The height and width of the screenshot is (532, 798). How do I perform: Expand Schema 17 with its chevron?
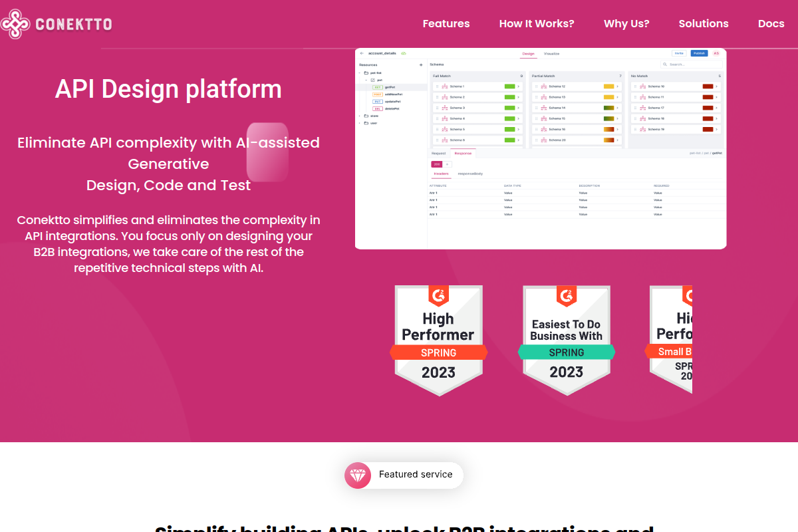716,108
